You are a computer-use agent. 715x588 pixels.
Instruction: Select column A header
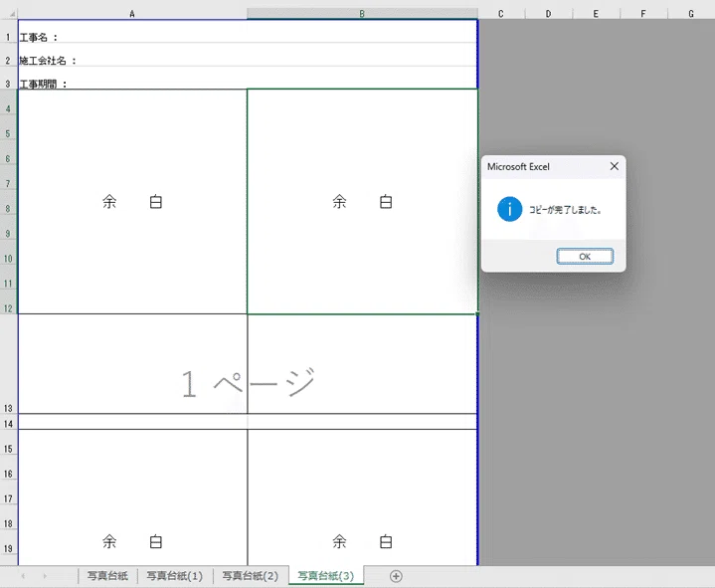tap(132, 14)
